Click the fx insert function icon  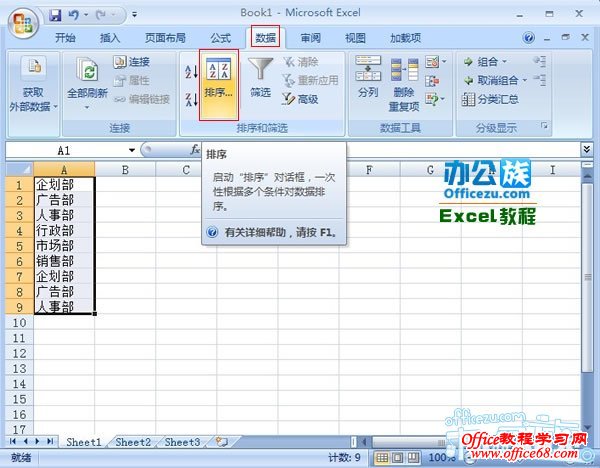(195, 150)
